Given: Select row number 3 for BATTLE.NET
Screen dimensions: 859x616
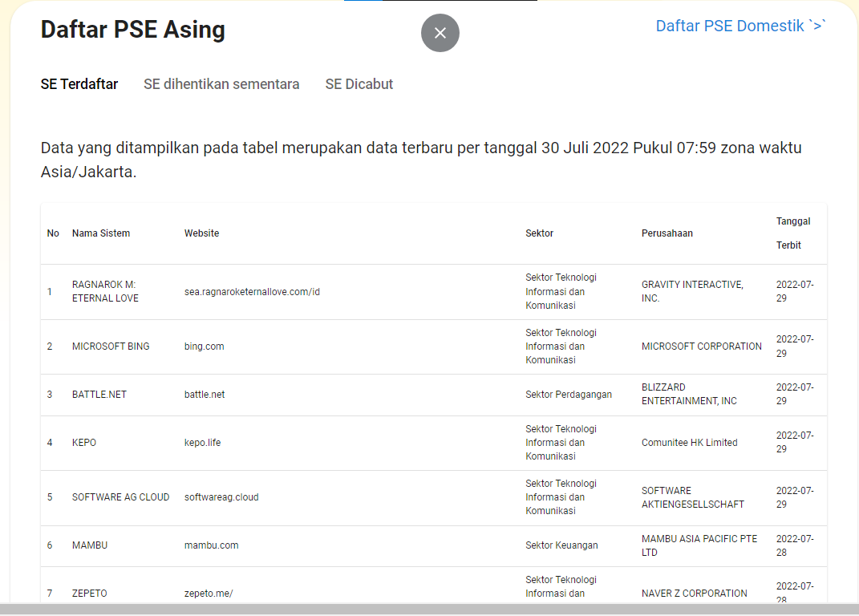Looking at the screenshot, I should tap(50, 394).
